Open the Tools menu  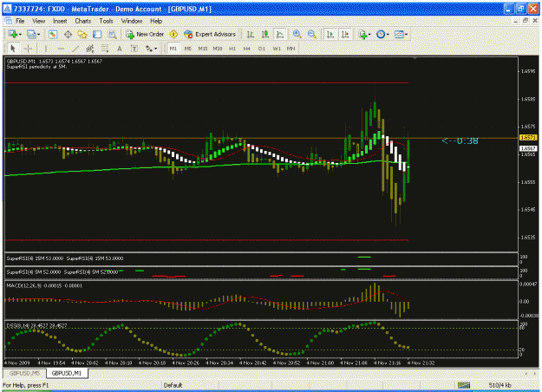pyautogui.click(x=106, y=21)
